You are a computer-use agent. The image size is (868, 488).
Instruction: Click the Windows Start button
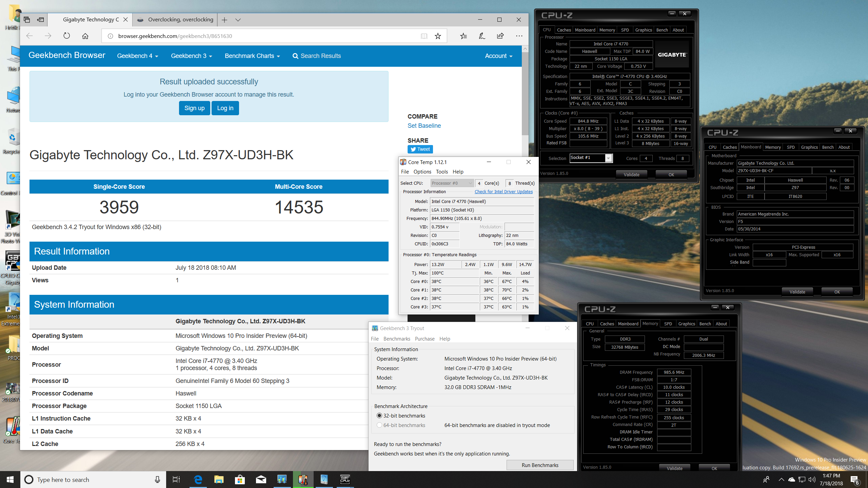pos(10,480)
